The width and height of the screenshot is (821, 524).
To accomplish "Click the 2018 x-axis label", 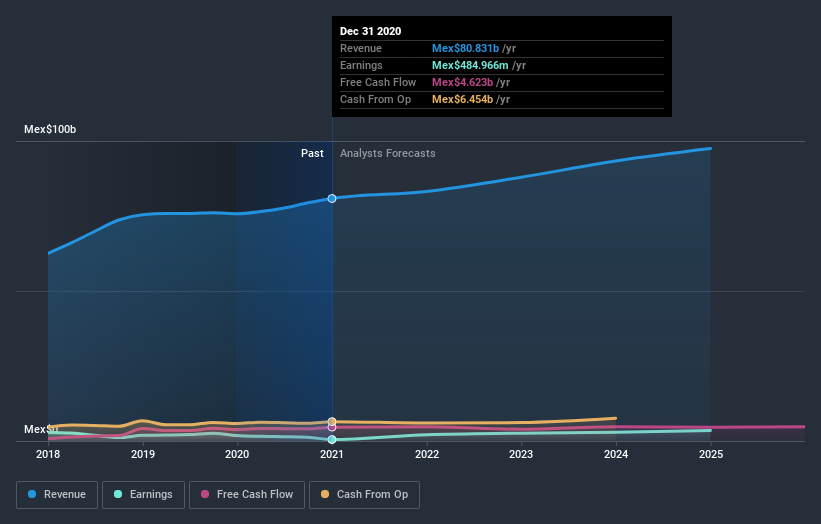I will click(48, 454).
